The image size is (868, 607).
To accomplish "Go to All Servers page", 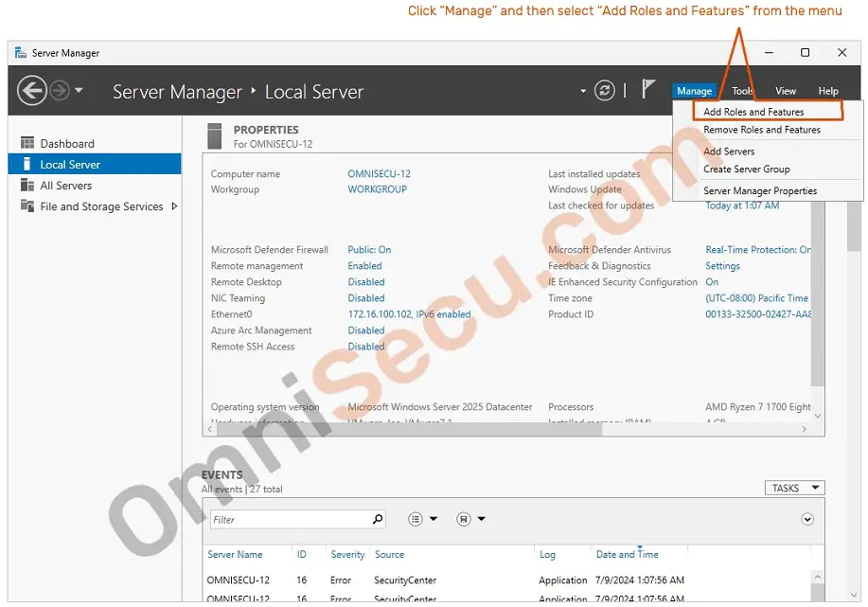I will coord(66,186).
